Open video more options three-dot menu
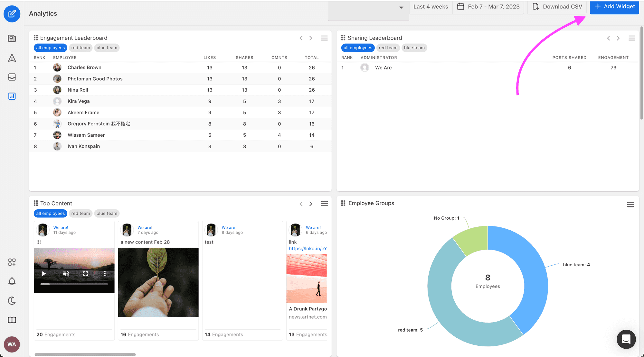Viewport: 644px width, 357px height. (x=105, y=274)
